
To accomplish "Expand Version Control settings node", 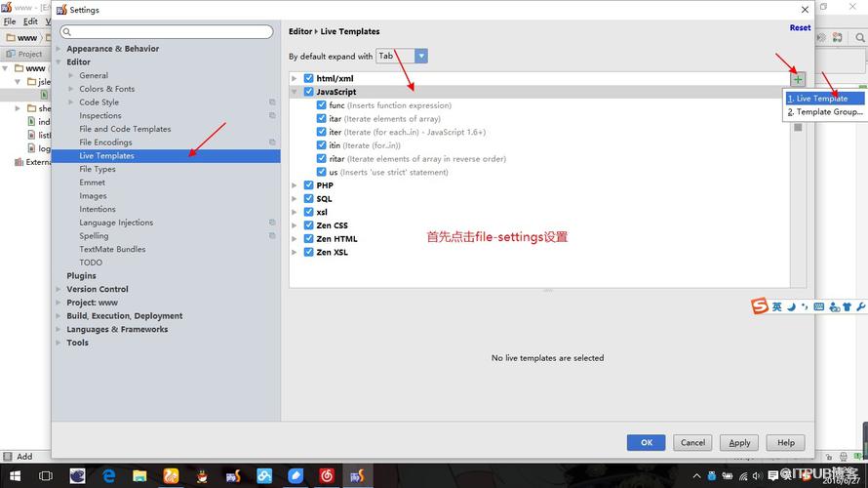I will [59, 289].
